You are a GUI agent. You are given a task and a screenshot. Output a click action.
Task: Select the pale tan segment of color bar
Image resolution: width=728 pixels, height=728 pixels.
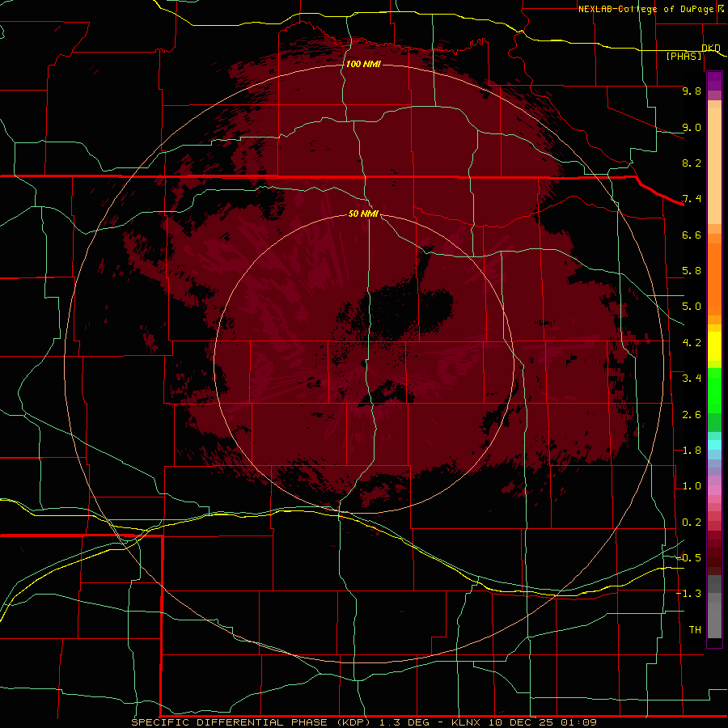(x=714, y=167)
